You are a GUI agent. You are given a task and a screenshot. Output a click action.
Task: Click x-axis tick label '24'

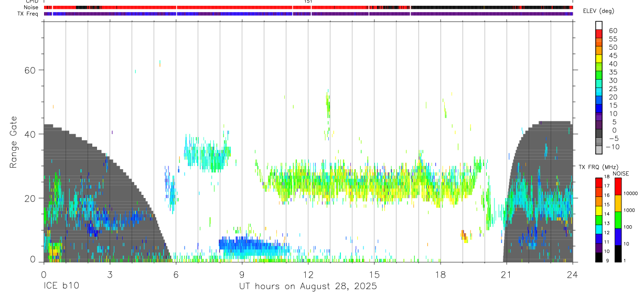(572, 274)
